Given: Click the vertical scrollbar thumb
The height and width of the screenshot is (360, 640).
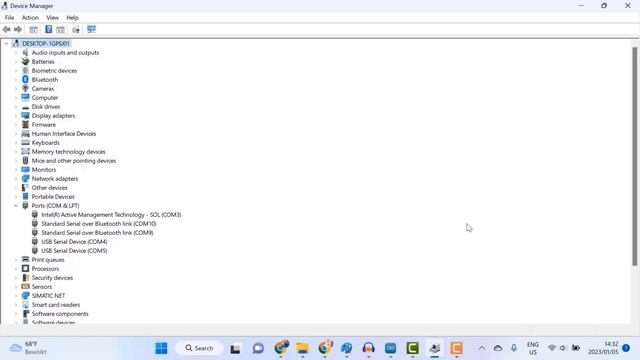Looking at the screenshot, I should [635, 156].
